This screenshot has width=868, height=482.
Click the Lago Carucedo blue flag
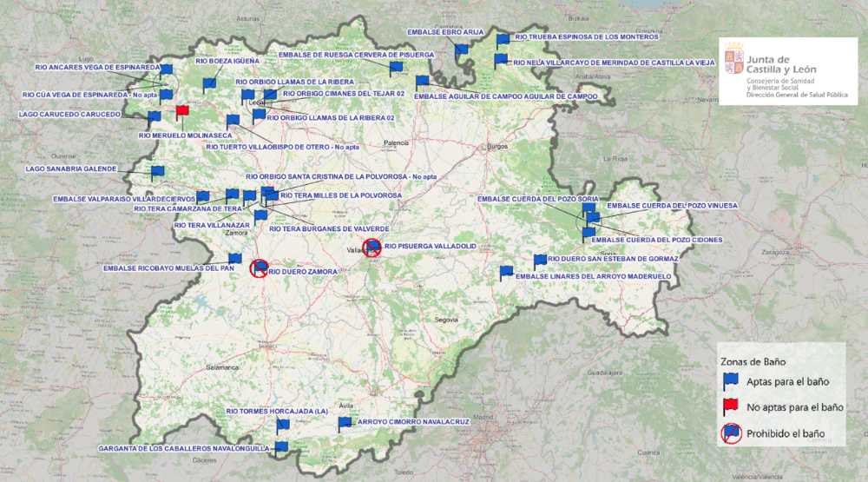tap(154, 119)
